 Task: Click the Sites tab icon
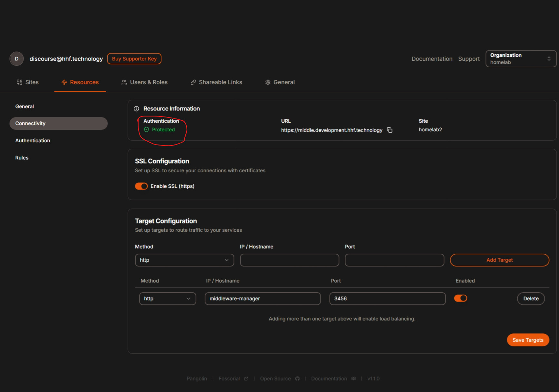[x=19, y=82]
